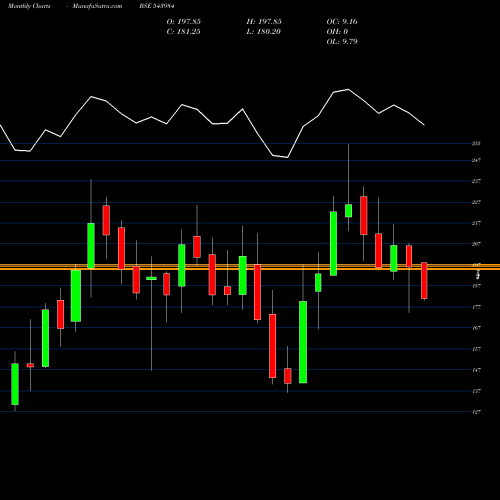Click the "OC: 9.16" reading
Viewport: 500px width, 500px height.
[342, 22]
